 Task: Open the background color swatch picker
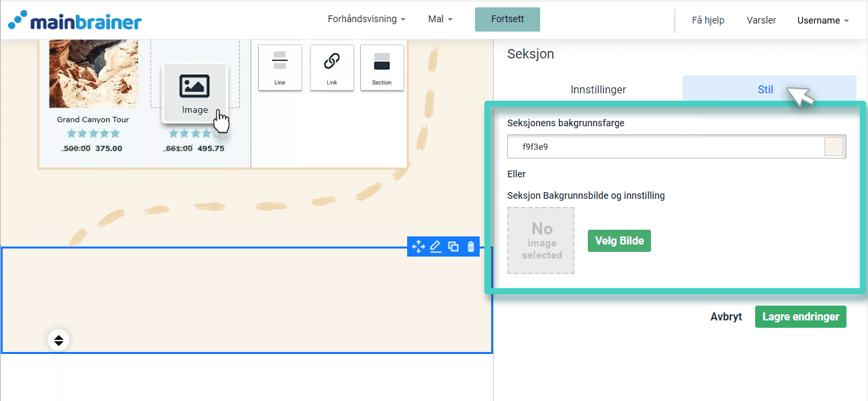(833, 146)
